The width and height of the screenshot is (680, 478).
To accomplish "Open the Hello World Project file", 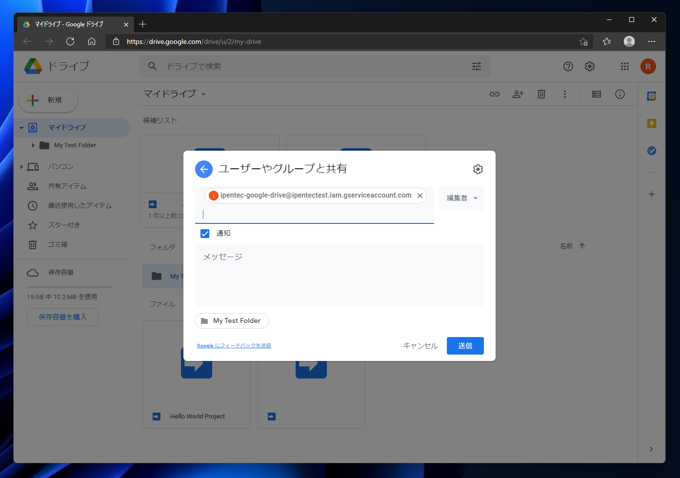I will (196, 374).
